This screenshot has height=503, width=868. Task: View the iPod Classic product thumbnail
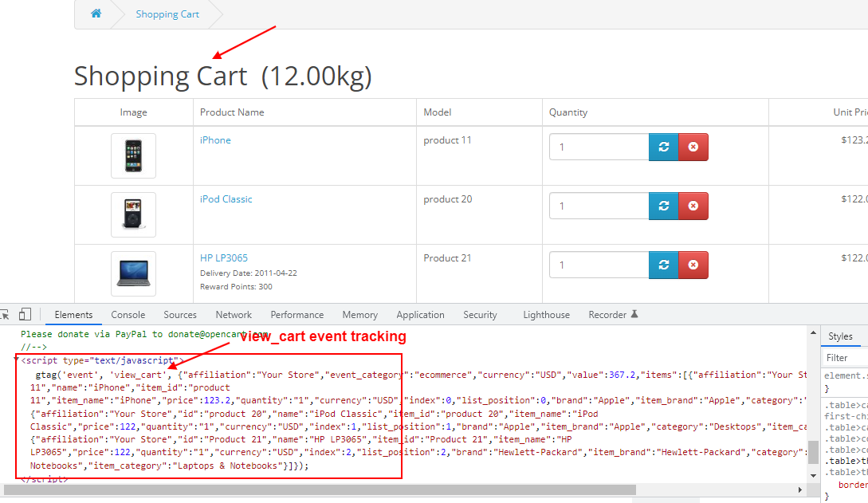(133, 214)
